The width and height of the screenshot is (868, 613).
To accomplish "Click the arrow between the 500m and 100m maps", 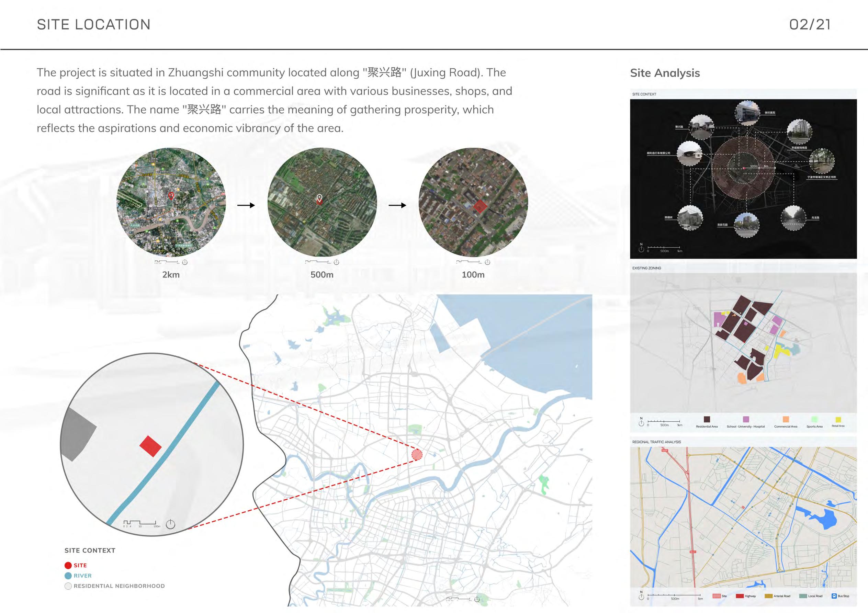I will point(397,205).
